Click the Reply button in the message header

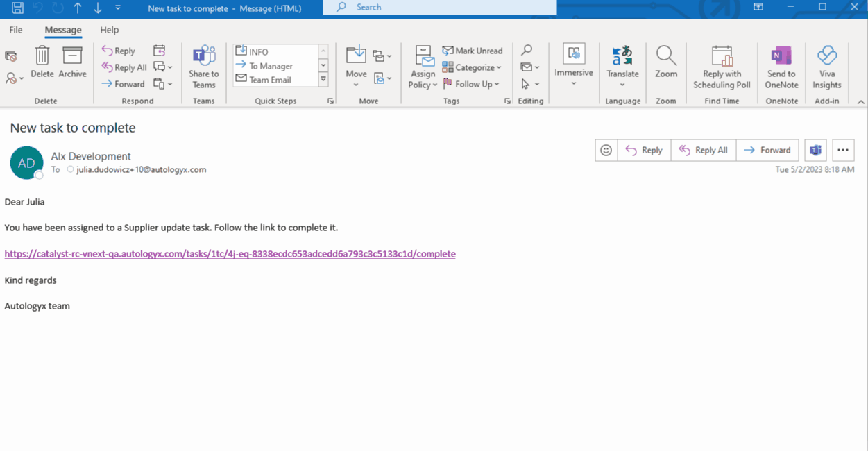pyautogui.click(x=644, y=150)
